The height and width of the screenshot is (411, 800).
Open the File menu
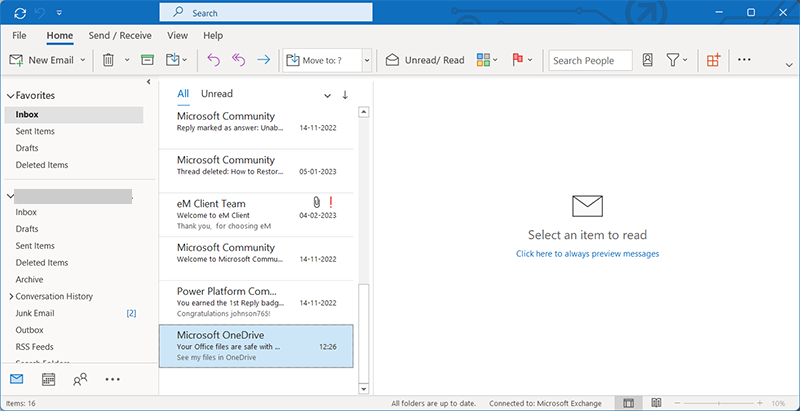click(19, 35)
